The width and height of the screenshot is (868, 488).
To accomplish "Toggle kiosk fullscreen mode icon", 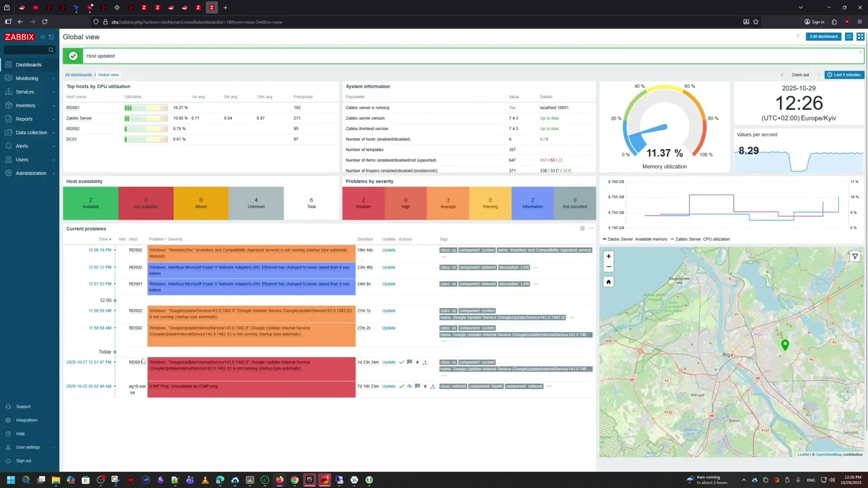I will pos(861,37).
